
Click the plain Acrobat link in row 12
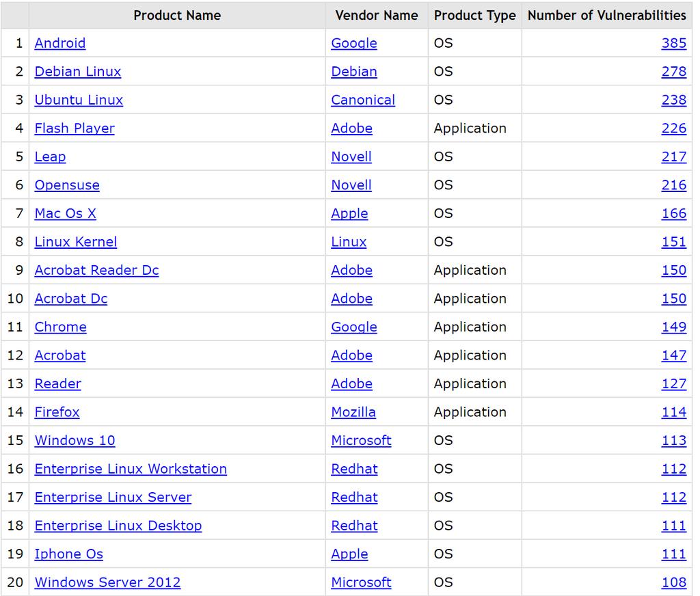60,355
